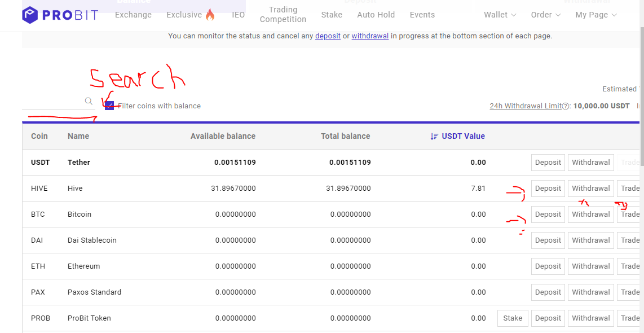Image resolution: width=644 pixels, height=333 pixels.
Task: Click the 24h Withdrawal Limit help icon
Action: (566, 106)
